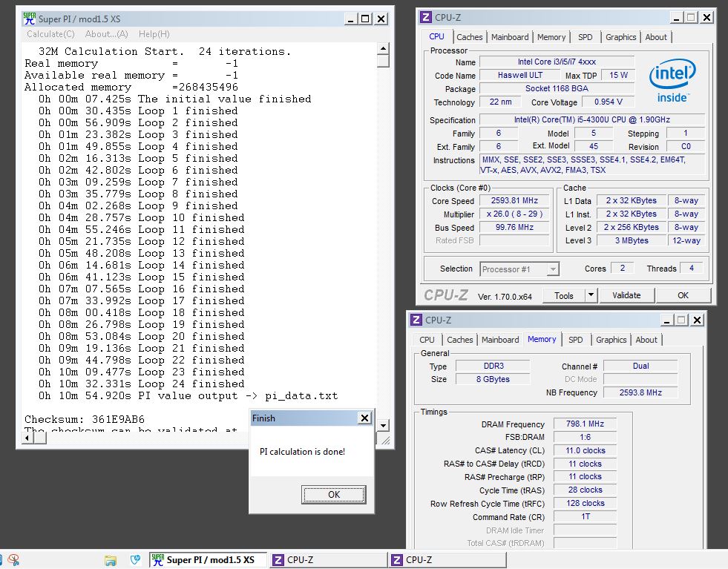Select the SPD tab in top CPU-Z
This screenshot has height=569, width=728.
click(585, 37)
